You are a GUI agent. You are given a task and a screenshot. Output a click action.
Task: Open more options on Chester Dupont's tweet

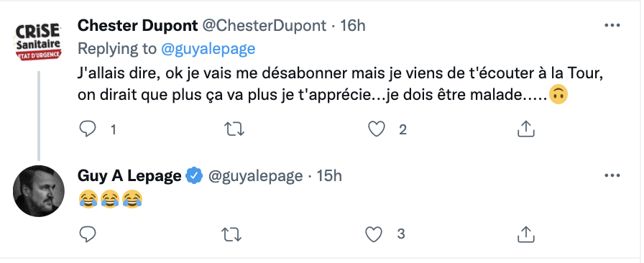pos(612,25)
